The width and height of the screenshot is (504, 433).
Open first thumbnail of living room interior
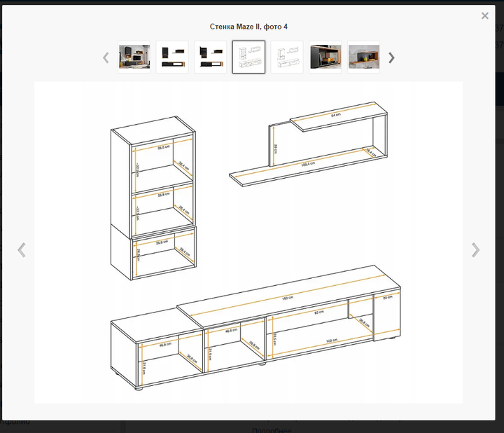click(134, 57)
